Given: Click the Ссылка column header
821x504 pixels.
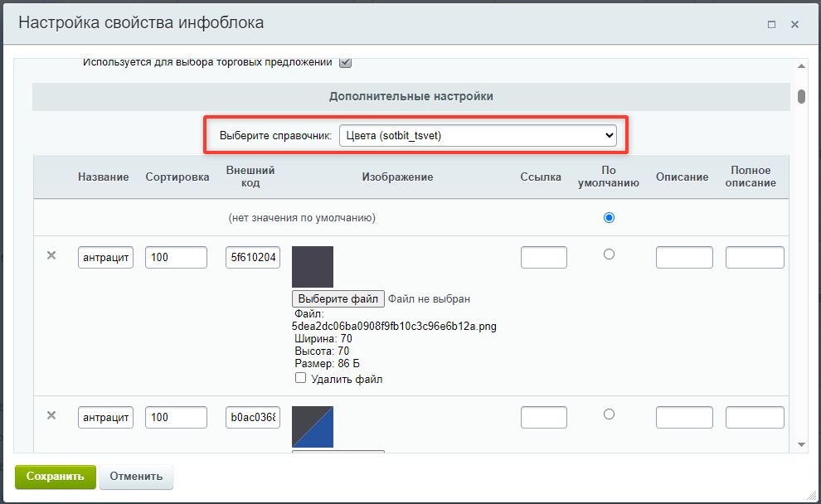Looking at the screenshot, I should (541, 177).
